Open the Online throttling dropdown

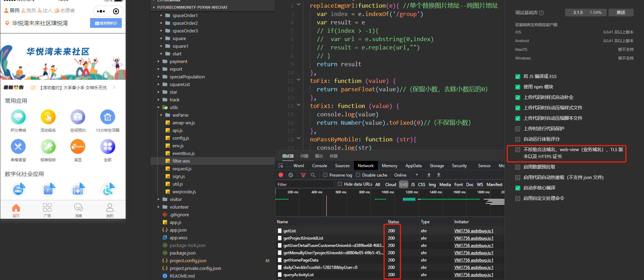coord(406,175)
